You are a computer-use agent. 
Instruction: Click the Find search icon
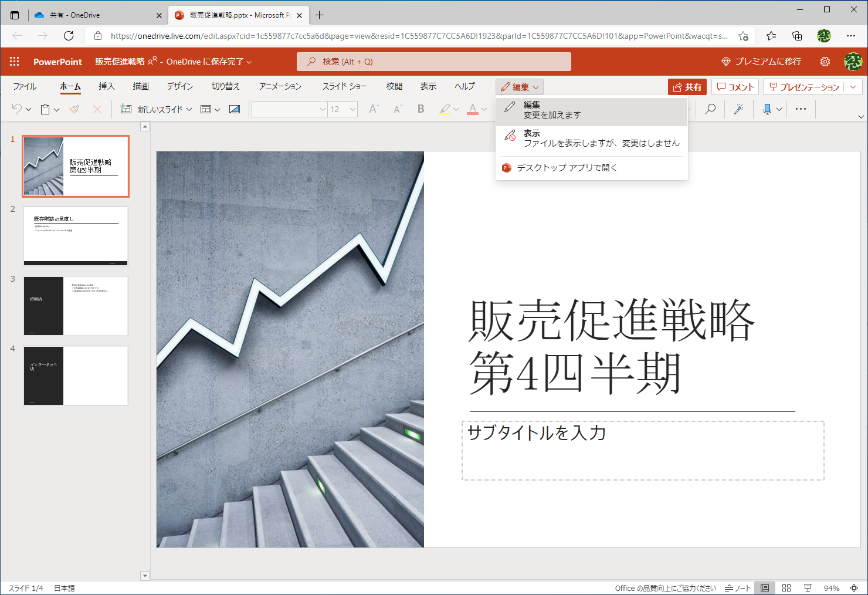pos(710,109)
